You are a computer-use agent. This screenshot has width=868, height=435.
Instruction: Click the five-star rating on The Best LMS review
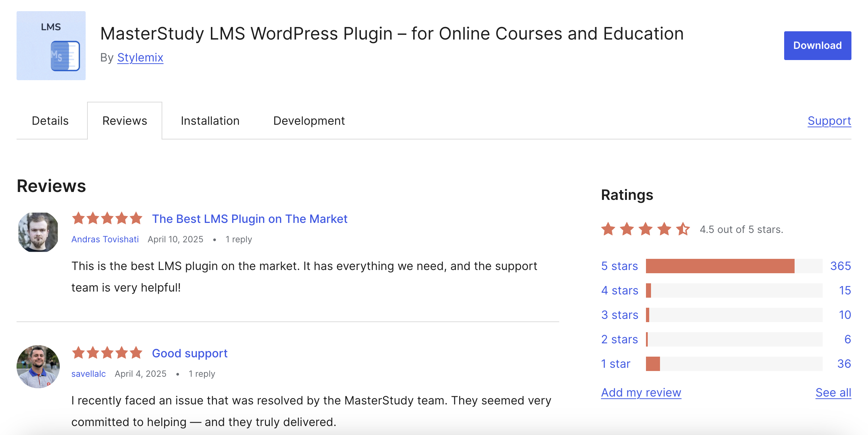click(107, 218)
